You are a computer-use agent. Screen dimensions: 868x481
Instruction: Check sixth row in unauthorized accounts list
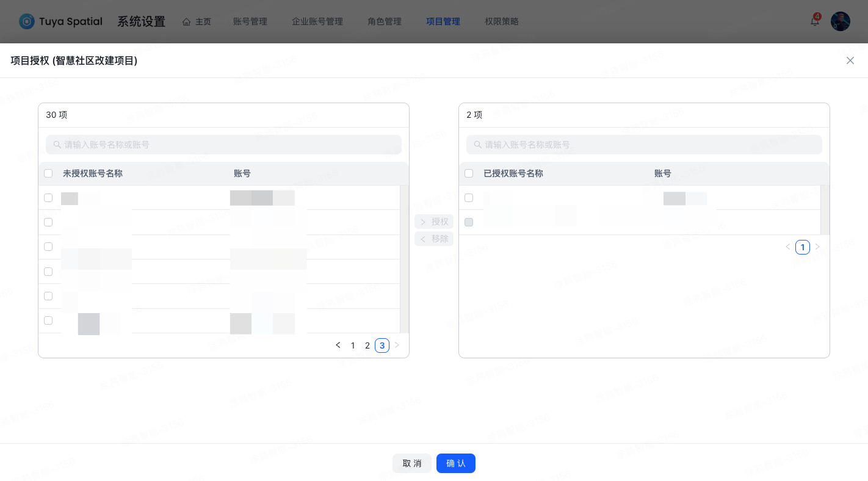pos(48,320)
